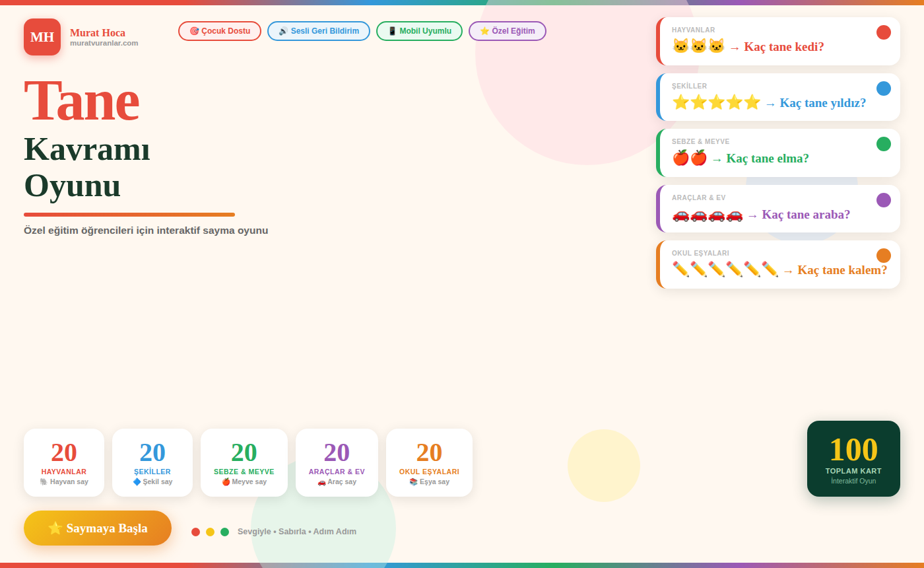Open the Kaç tane kedi card
The height and width of the screenshot is (568, 924).
(x=778, y=41)
